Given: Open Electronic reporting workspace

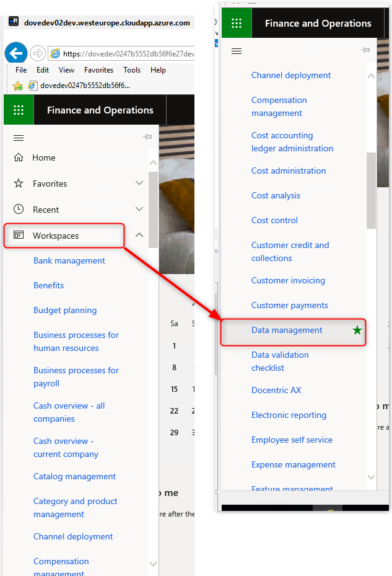Looking at the screenshot, I should tap(289, 415).
